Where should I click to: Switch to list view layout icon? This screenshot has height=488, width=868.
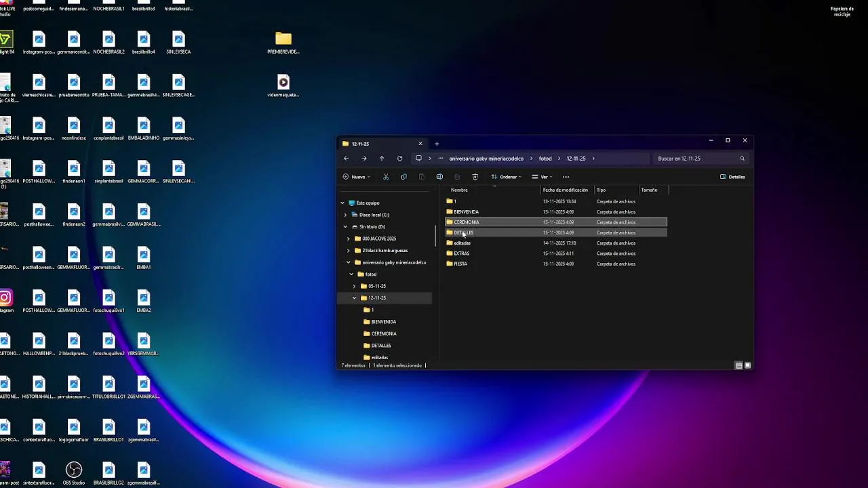tap(738, 365)
